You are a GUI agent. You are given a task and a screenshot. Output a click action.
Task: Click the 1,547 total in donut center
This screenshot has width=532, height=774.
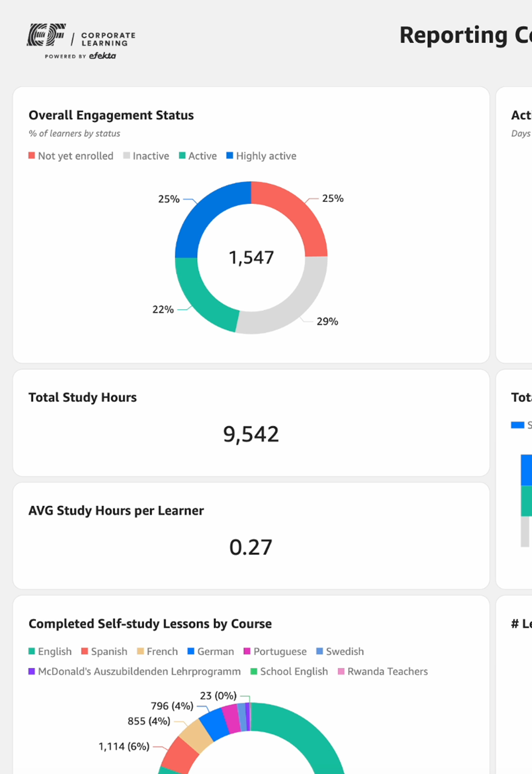point(251,257)
